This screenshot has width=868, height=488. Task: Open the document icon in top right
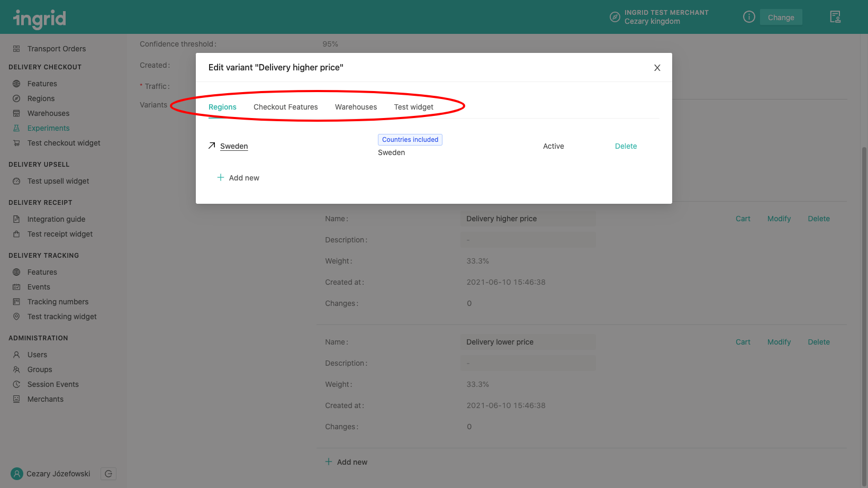(x=835, y=17)
